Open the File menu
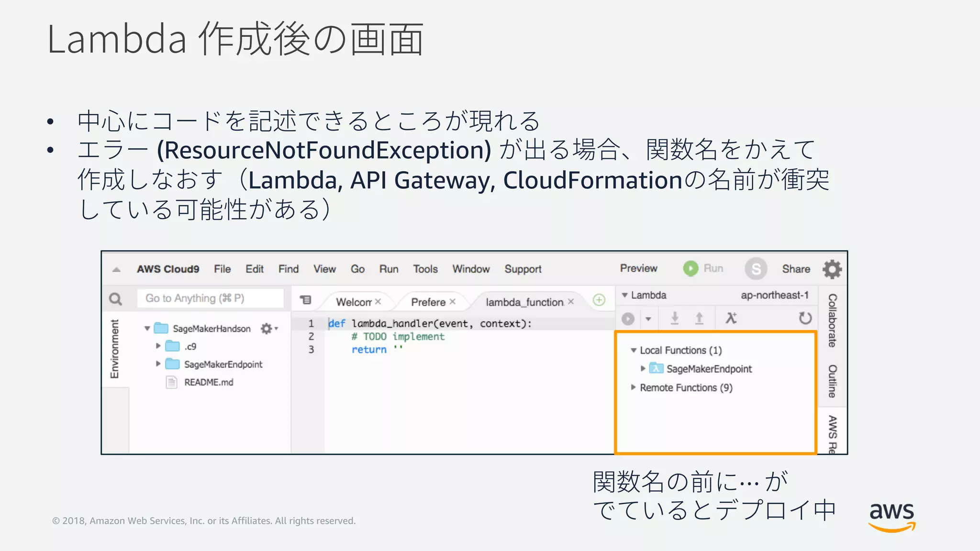The image size is (980, 551). (x=222, y=269)
